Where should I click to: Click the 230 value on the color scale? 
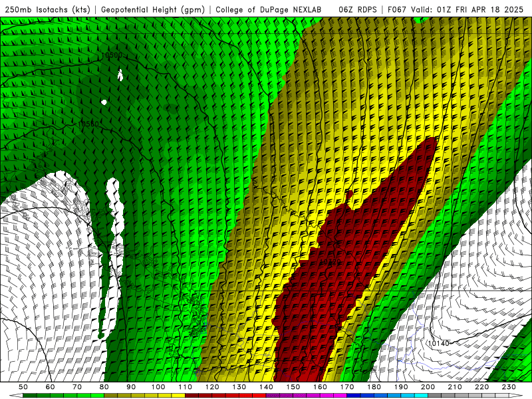tap(509, 387)
